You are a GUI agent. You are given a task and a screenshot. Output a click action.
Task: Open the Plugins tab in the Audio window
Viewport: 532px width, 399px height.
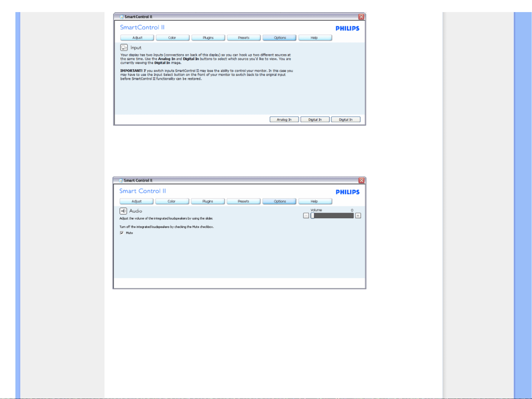click(208, 201)
